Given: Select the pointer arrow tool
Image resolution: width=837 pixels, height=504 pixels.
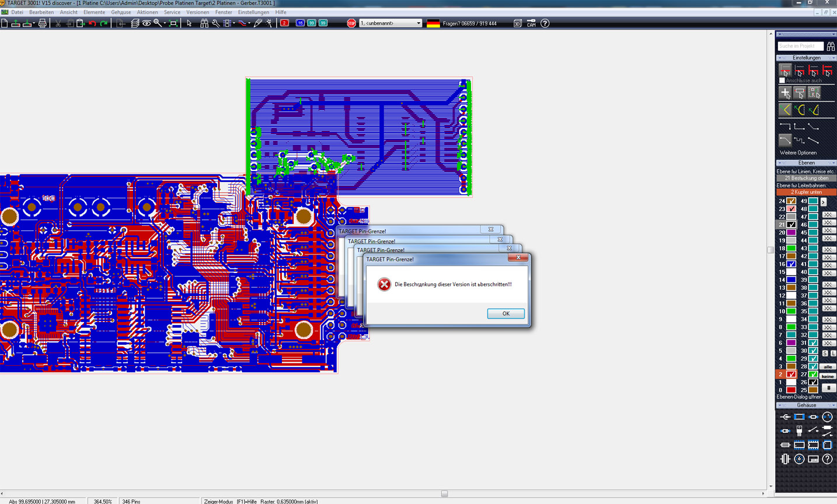Looking at the screenshot, I should click(189, 23).
